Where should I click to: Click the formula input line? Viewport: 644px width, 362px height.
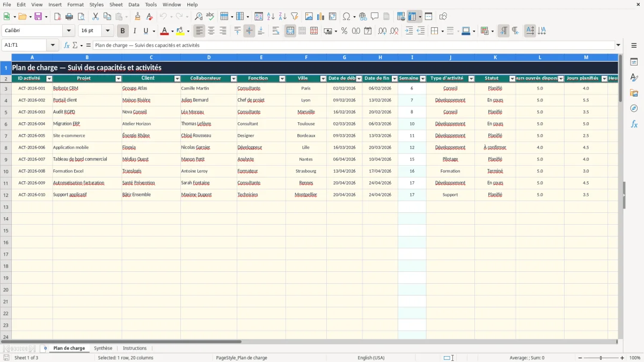353,45
